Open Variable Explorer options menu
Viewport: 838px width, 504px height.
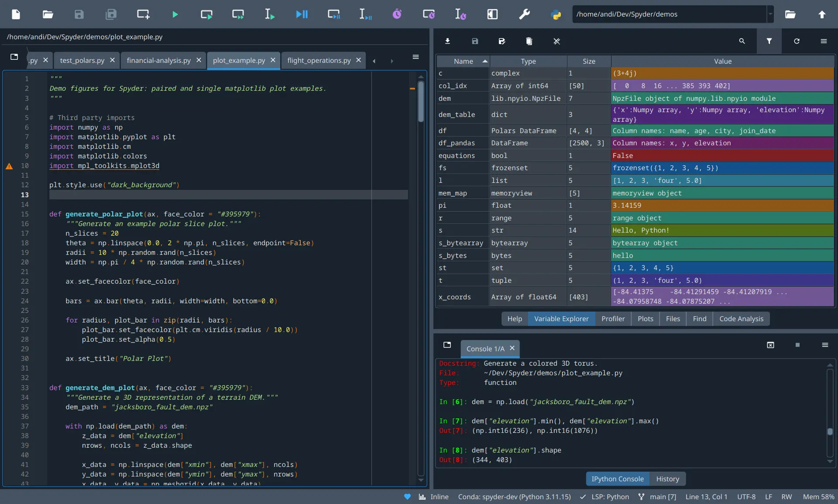coord(824,41)
